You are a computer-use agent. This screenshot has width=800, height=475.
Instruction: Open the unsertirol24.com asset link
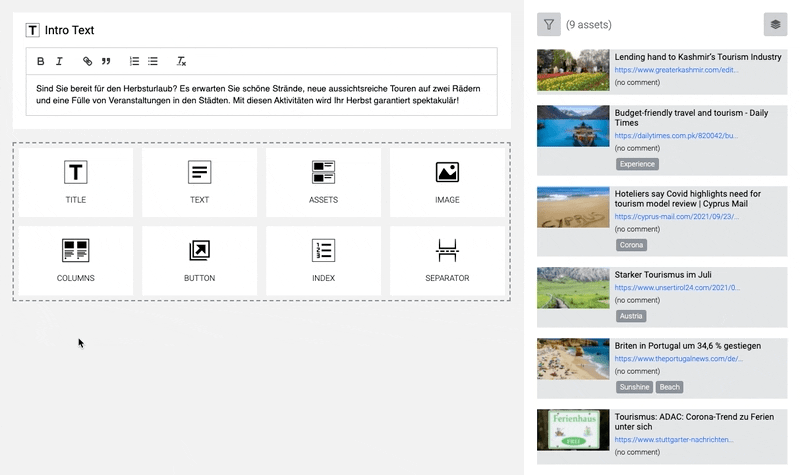tap(677, 287)
